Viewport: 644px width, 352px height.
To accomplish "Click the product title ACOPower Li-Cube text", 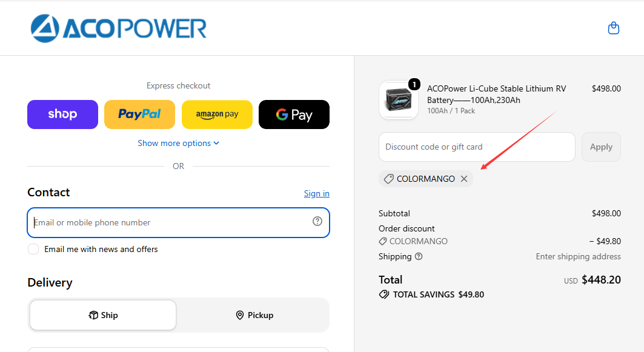I will click(x=497, y=94).
